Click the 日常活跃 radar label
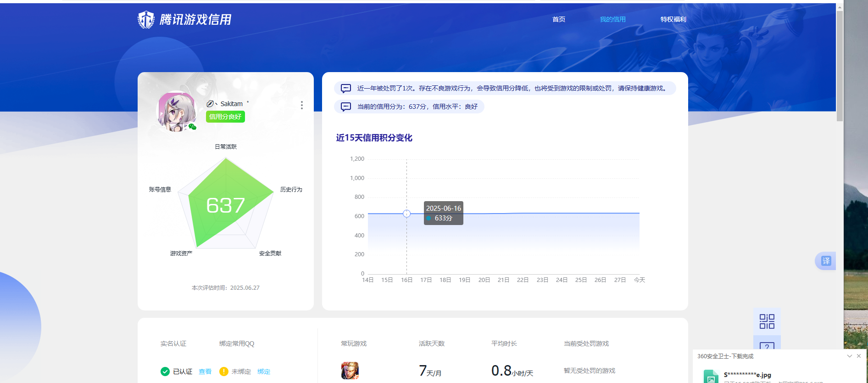This screenshot has width=868, height=383. [x=226, y=146]
